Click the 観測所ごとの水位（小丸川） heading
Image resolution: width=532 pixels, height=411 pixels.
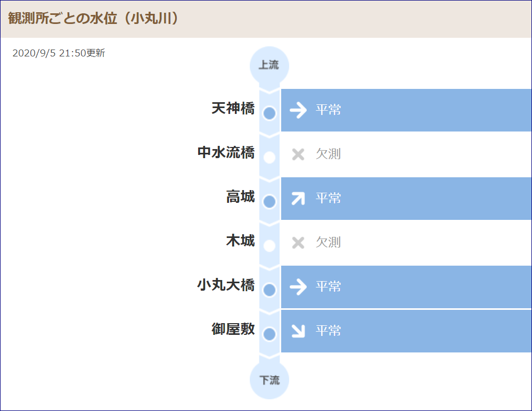point(93,18)
